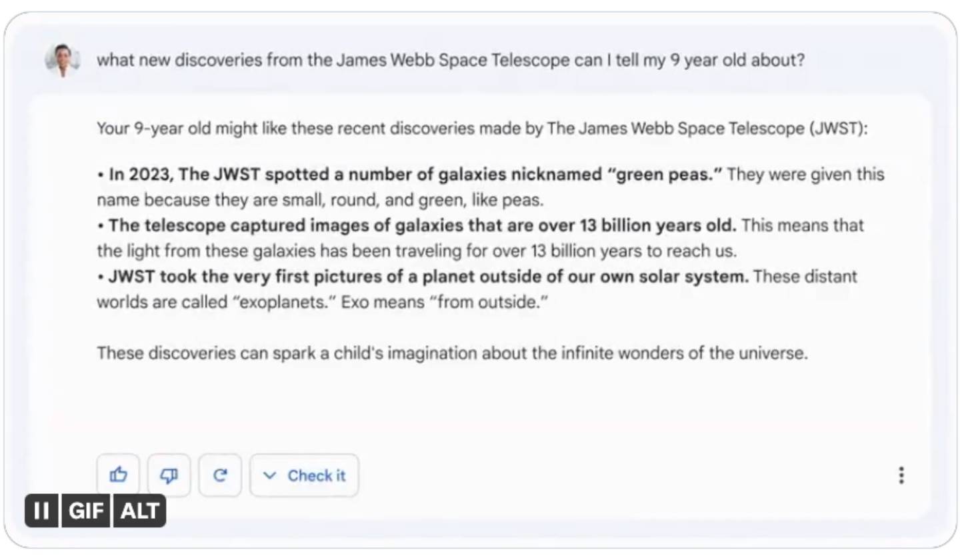Click the closing sentence about child's imagination
The height and width of the screenshot is (560, 960).
pos(451,353)
